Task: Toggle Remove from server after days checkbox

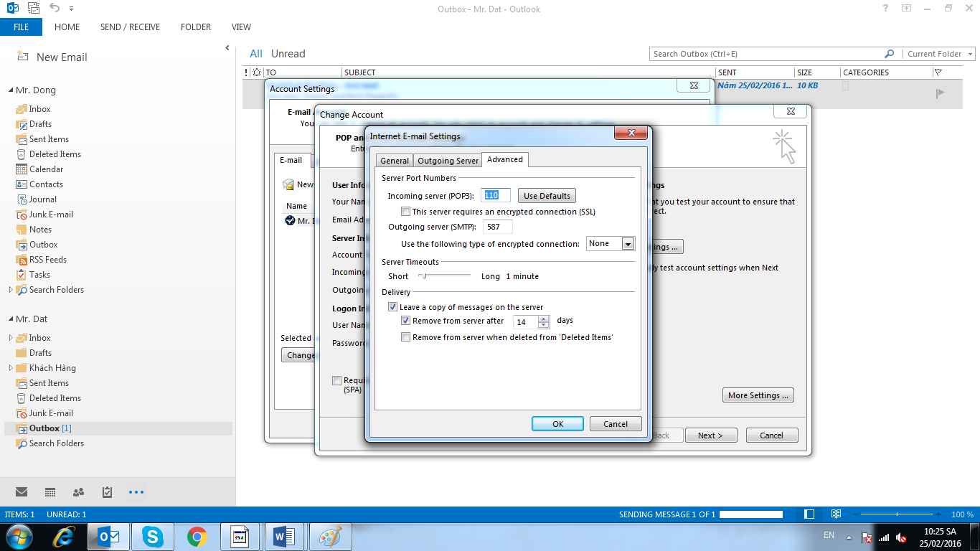Action: tap(406, 321)
